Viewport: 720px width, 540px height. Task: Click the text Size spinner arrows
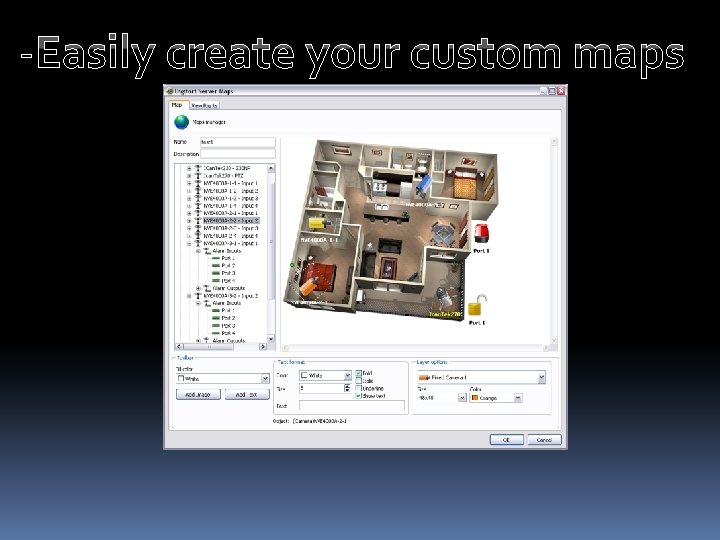click(x=347, y=388)
